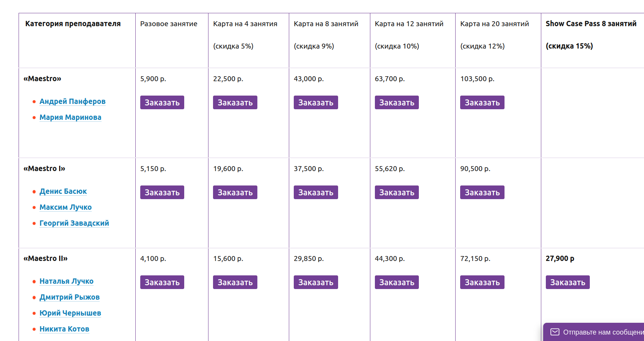
Task: Open Юрий Чернышев profile link
Action: coord(70,313)
